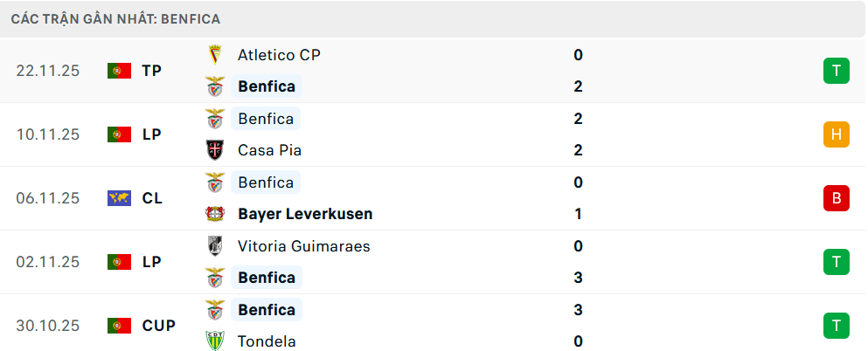Click the Bayer Leverkusen club crest
Image resolution: width=868 pixels, height=351 pixels.
click(x=214, y=214)
